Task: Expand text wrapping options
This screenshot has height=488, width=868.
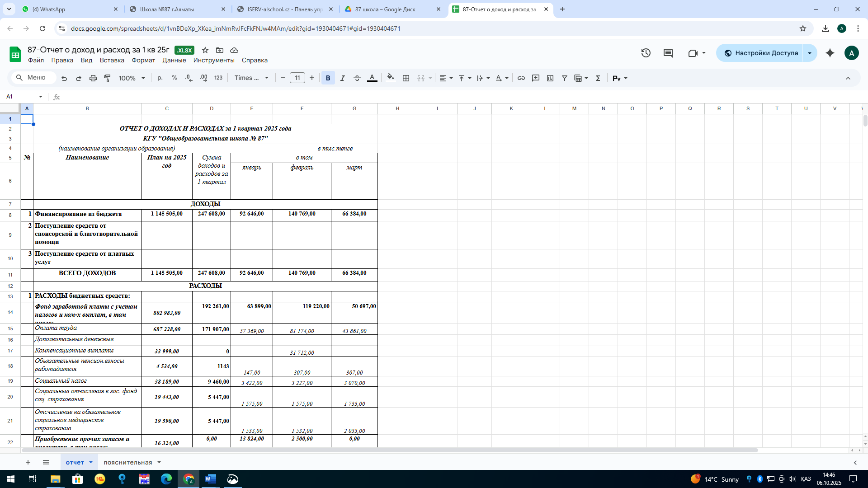Action: [483, 78]
